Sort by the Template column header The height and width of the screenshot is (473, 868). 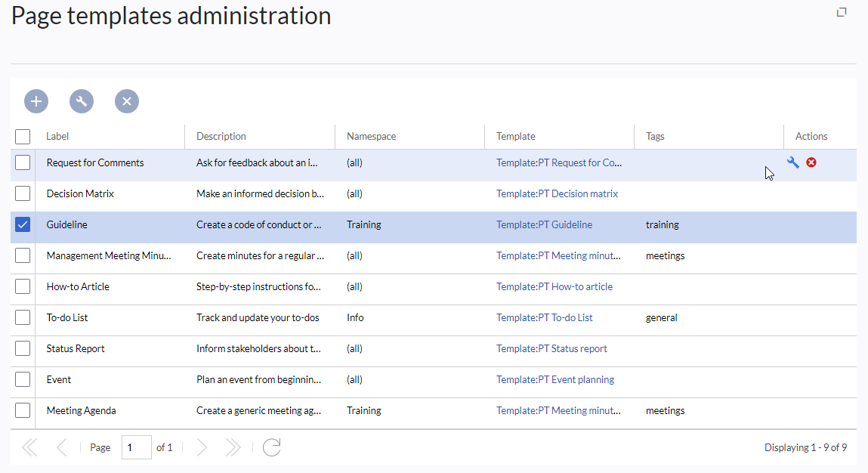(x=559, y=136)
